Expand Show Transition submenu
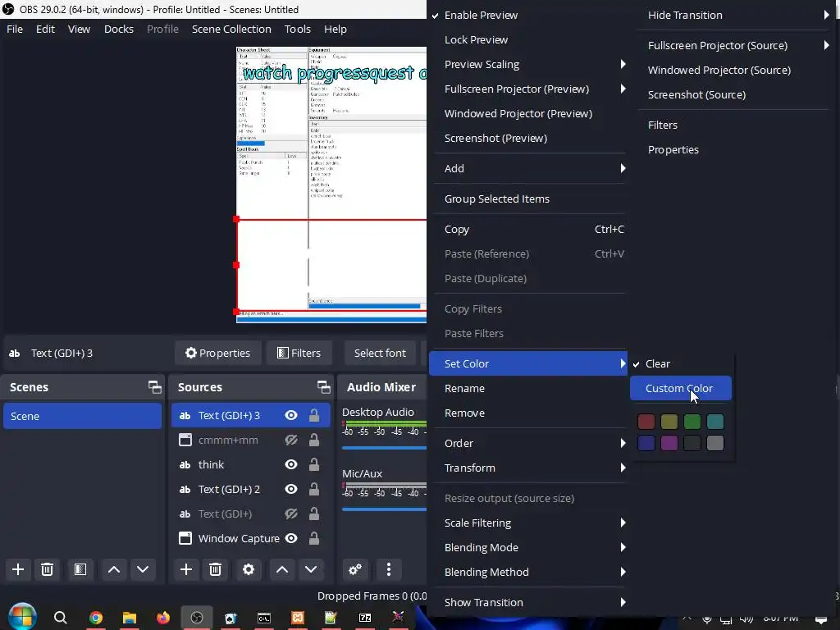 pos(528,602)
